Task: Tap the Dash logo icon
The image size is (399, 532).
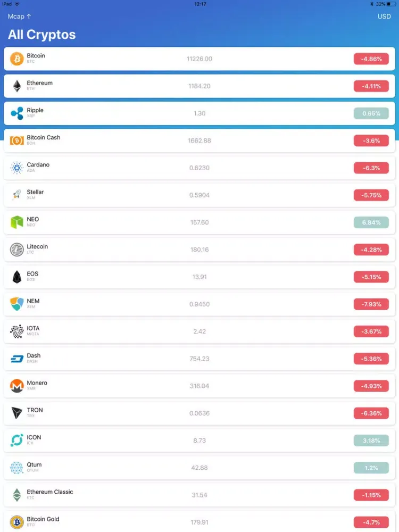Action: coord(17,359)
